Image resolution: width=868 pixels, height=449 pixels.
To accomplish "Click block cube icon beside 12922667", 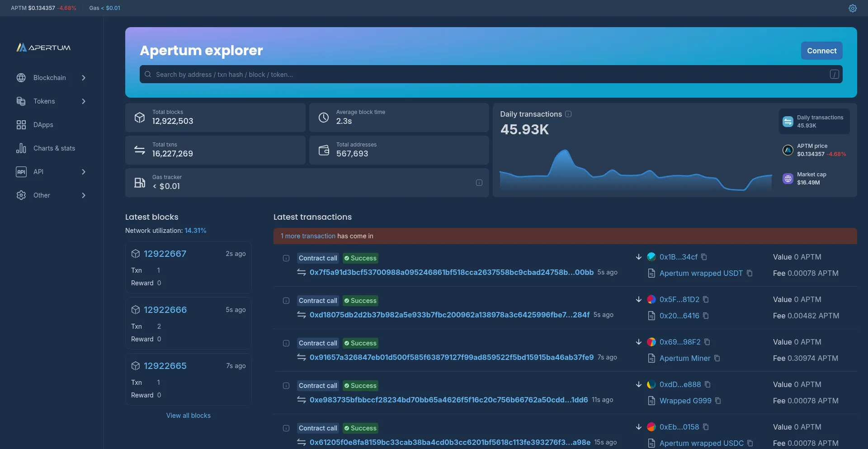I will click(136, 254).
